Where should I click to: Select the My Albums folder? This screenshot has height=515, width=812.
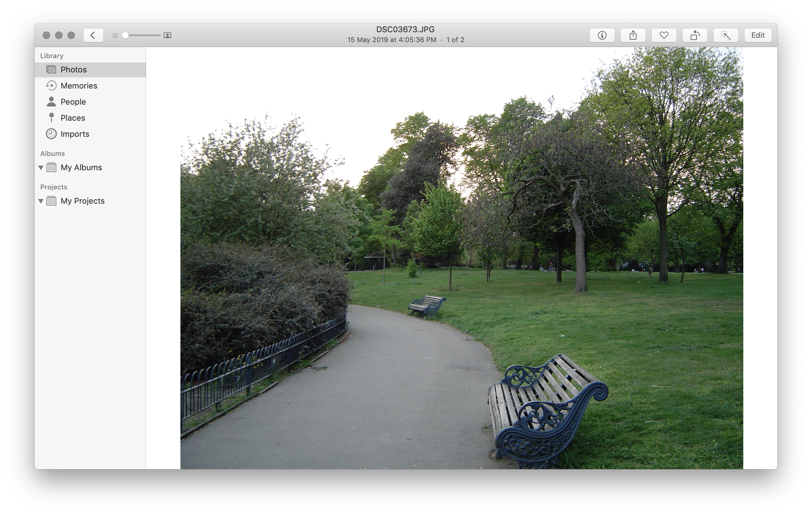click(x=81, y=168)
